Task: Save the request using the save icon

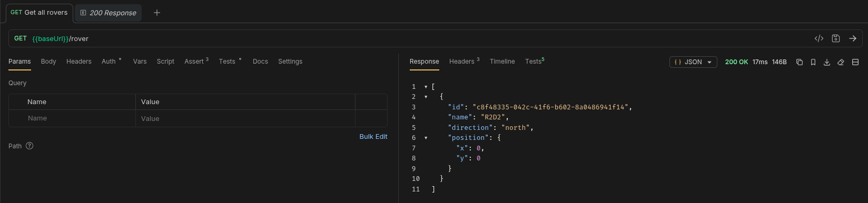Action: click(x=836, y=38)
